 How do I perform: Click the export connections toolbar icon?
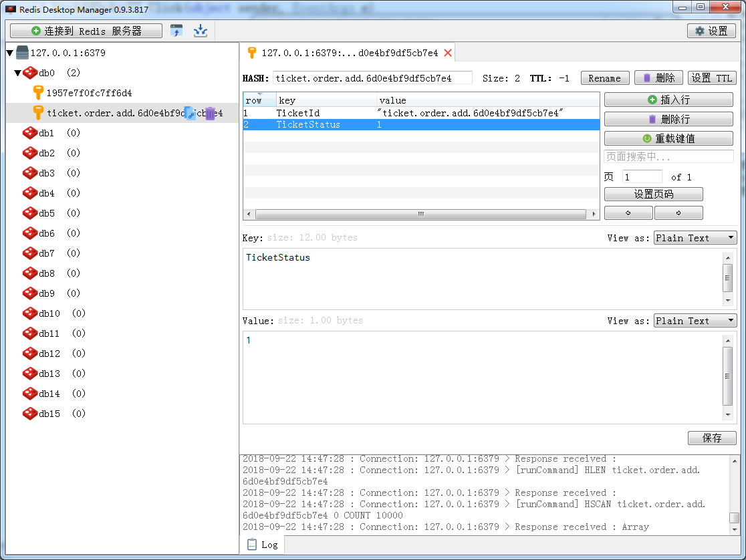pos(176,31)
